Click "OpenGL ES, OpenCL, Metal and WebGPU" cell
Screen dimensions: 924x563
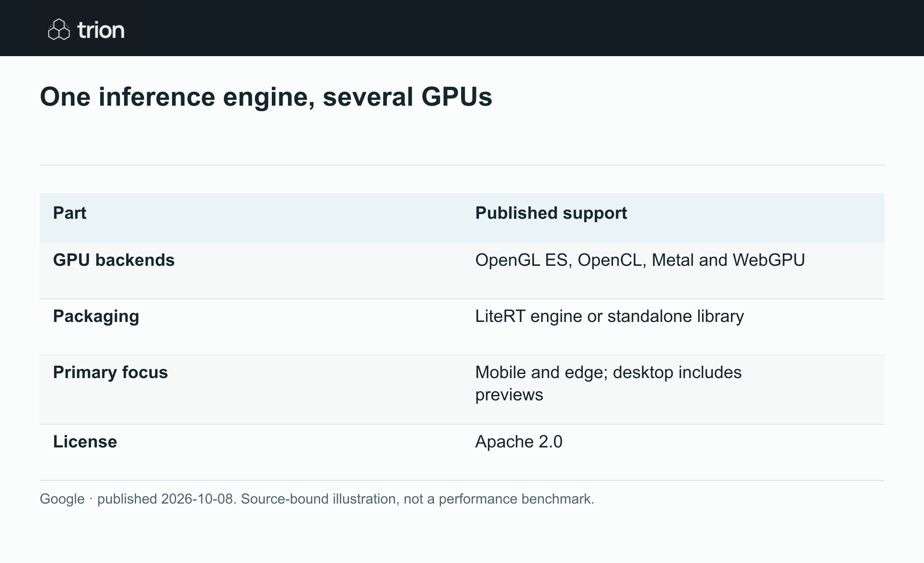[640, 260]
